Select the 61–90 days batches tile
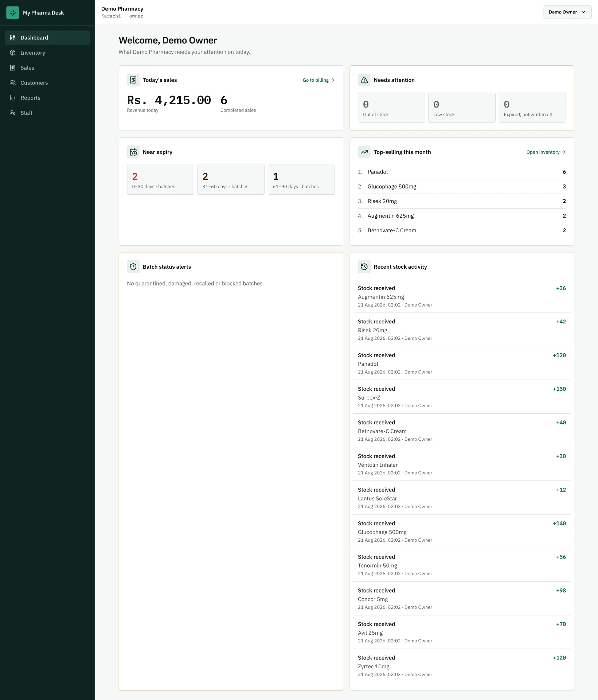Screen dimensions: 598x700 [x=301, y=179]
